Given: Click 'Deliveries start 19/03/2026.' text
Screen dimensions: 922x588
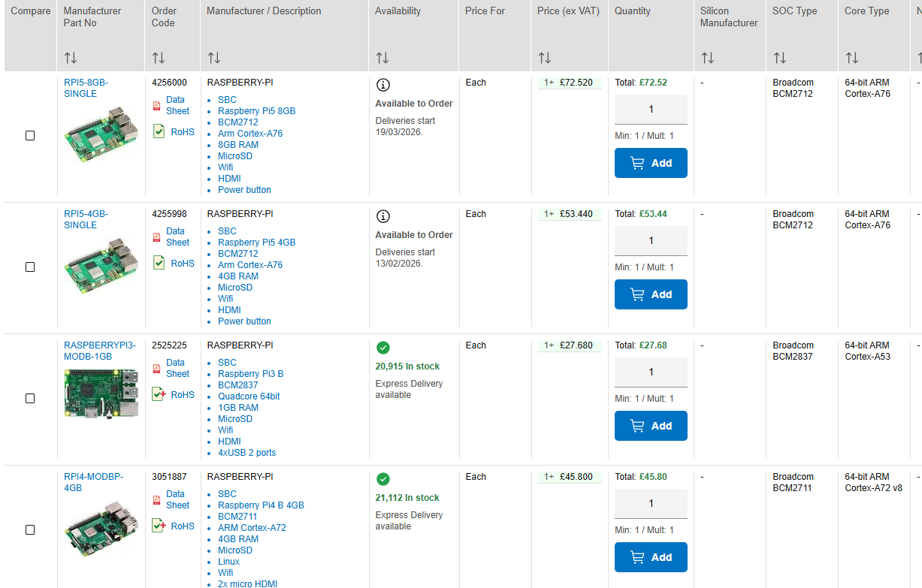Looking at the screenshot, I should tap(405, 126).
